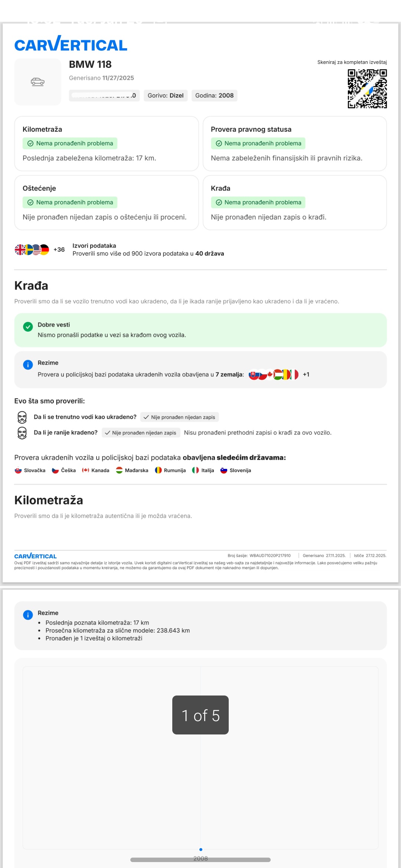The width and height of the screenshot is (401, 868).
Task: Expand the +1 additional country flags
Action: 306,375
